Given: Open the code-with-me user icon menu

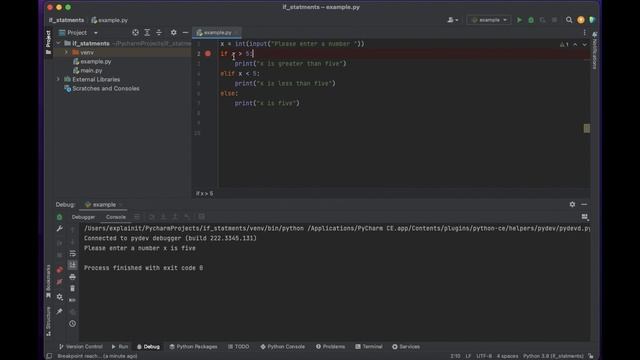Looking at the screenshot, I should [x=453, y=20].
